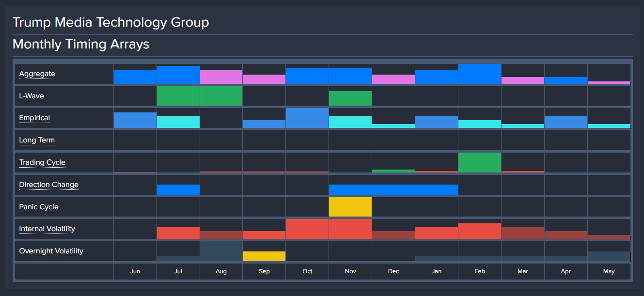Select the Apr month column label

[x=565, y=271]
